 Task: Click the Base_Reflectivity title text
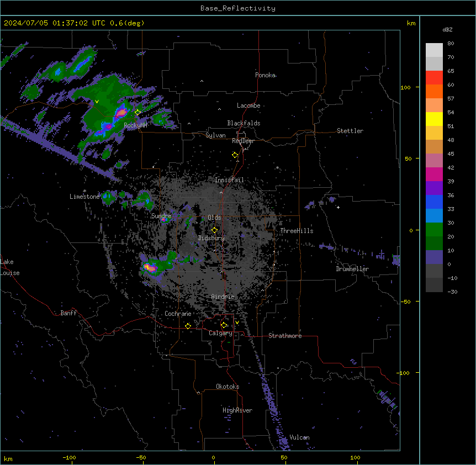pyautogui.click(x=238, y=8)
